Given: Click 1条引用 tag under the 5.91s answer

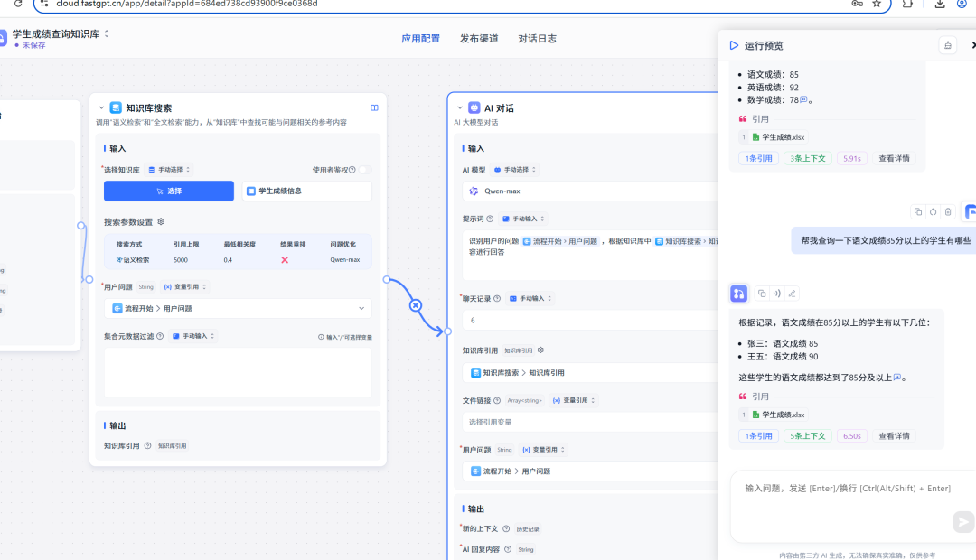Looking at the screenshot, I should click(758, 159).
